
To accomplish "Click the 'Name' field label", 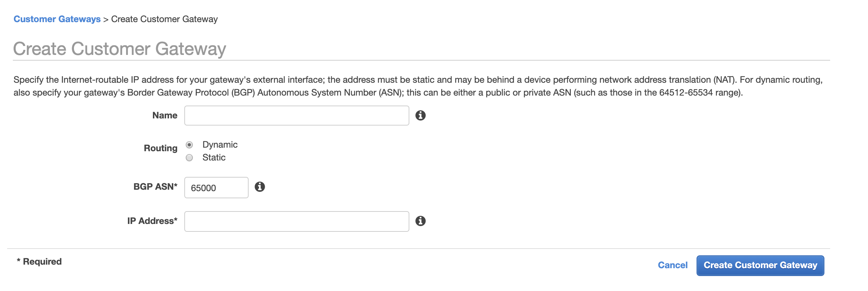I will [165, 116].
